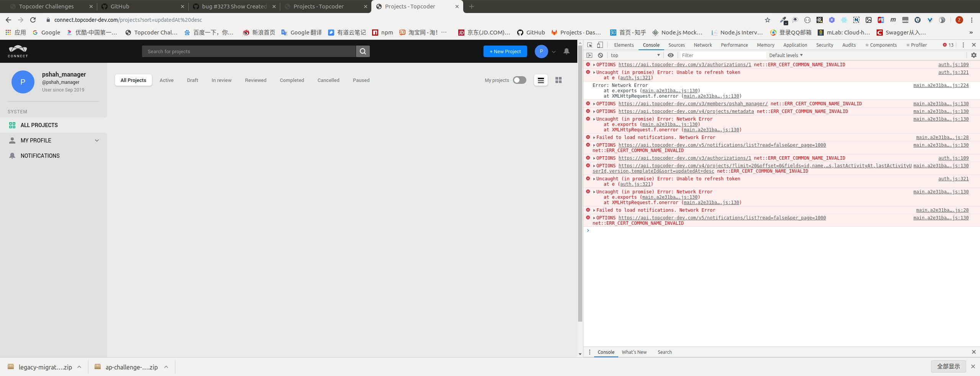This screenshot has height=376, width=980.
Task: Open the api members/pshah_manager URL link
Action: click(693, 104)
